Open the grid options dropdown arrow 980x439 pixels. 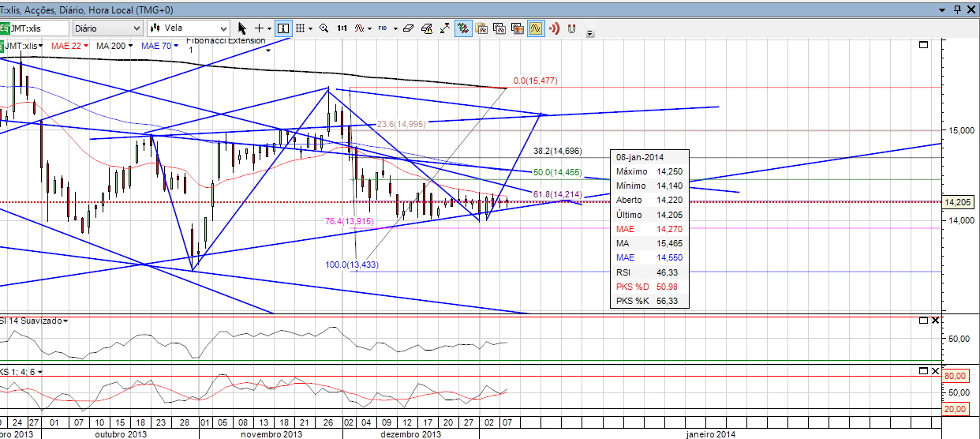(x=311, y=28)
